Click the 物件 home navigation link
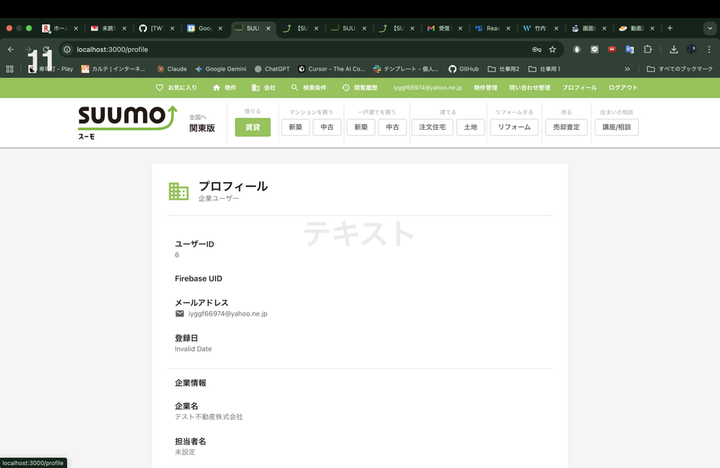 (225, 88)
